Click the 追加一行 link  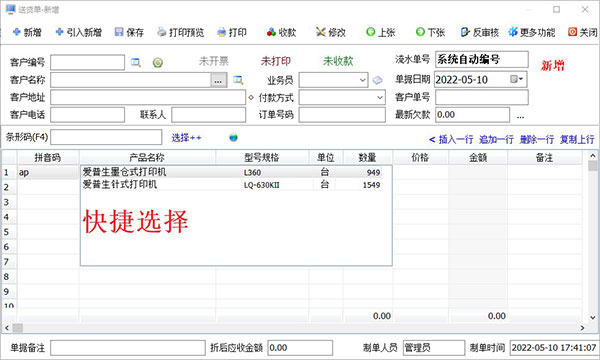(x=496, y=140)
